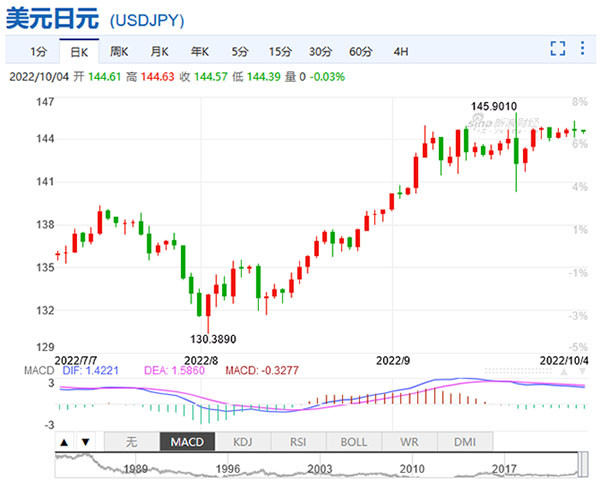Switch to the 1分 chart tab
600x488 pixels.
click(x=39, y=51)
